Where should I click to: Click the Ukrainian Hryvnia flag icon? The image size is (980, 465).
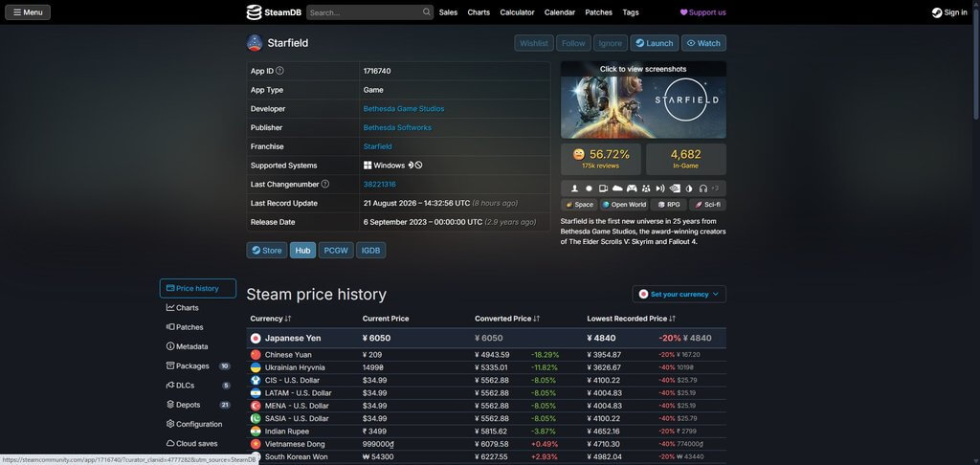255,367
